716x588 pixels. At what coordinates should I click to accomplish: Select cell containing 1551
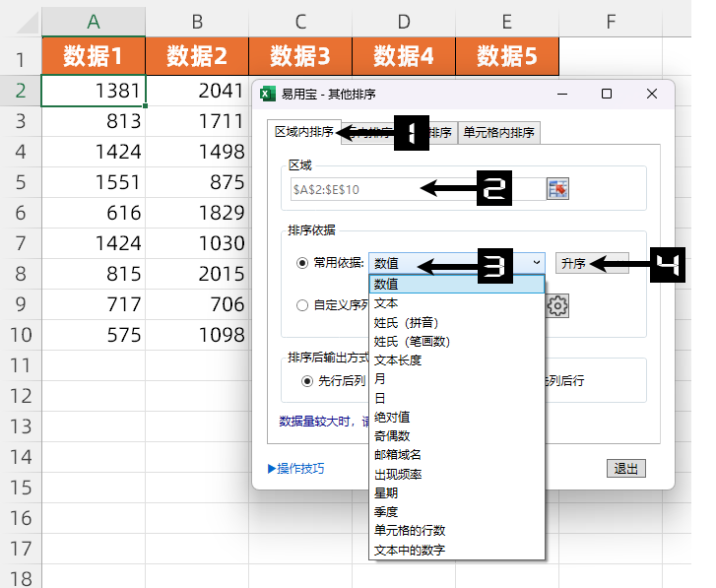click(94, 182)
